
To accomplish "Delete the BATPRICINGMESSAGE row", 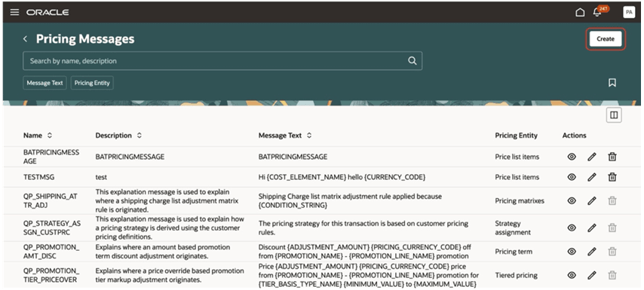I will 612,156.
